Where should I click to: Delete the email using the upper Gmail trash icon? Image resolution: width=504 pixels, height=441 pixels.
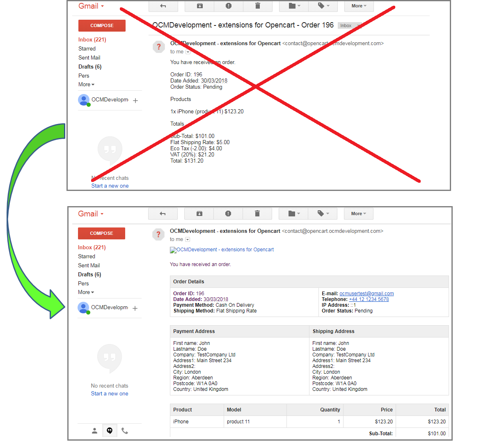[258, 6]
